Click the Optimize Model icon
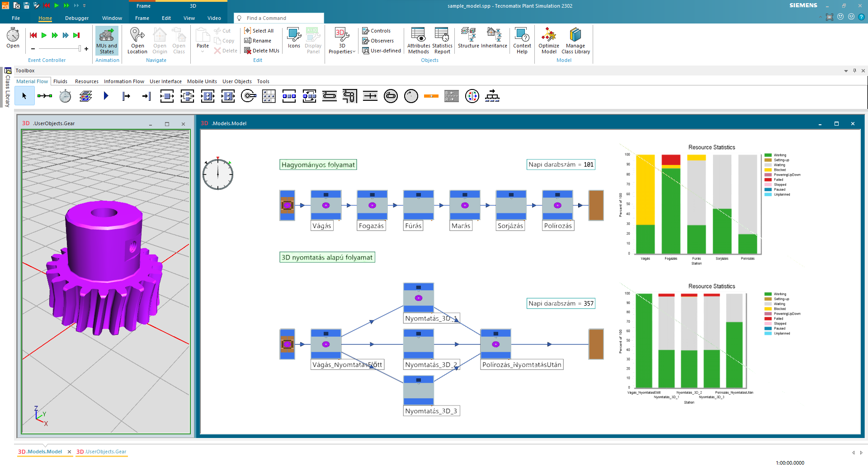The image size is (868, 466). 549,40
